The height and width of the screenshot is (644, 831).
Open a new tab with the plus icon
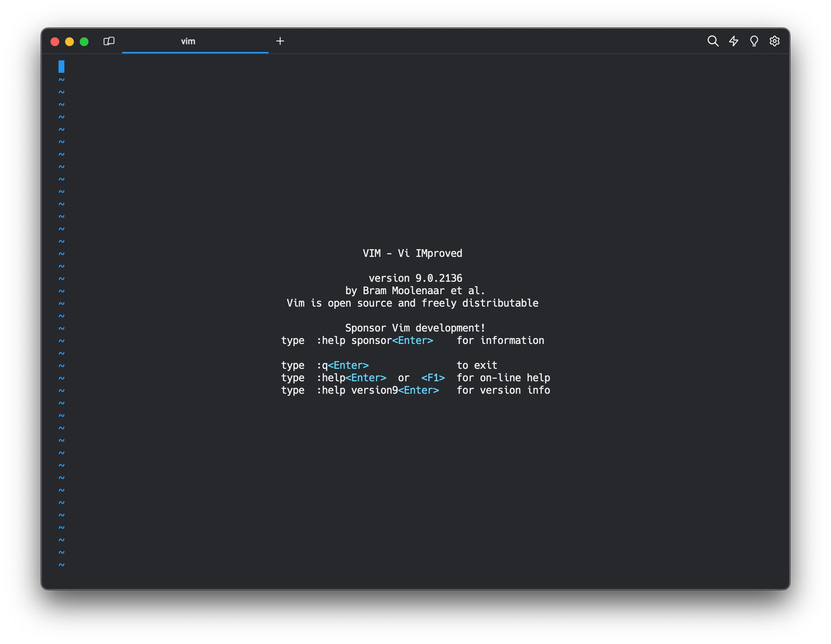[x=280, y=41]
